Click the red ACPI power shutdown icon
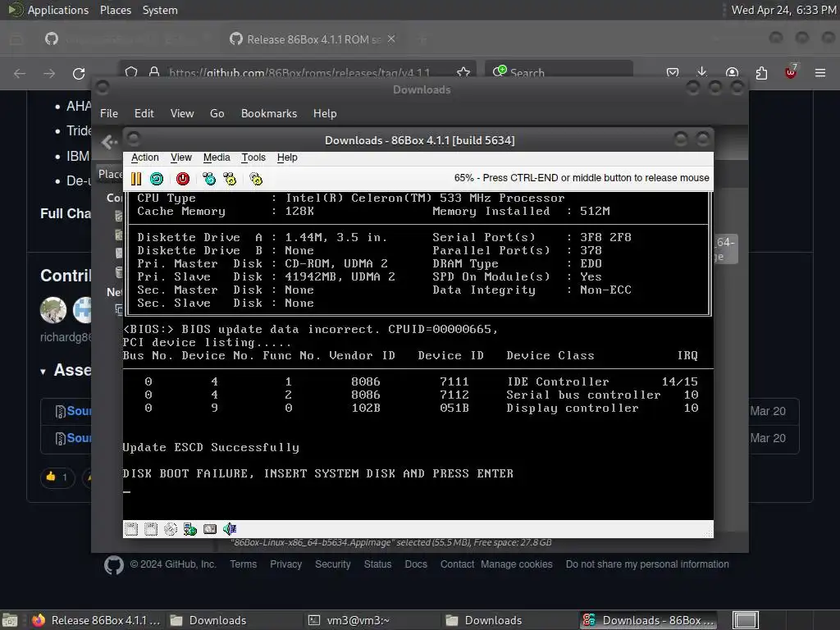This screenshot has width=840, height=630. pyautogui.click(x=183, y=179)
